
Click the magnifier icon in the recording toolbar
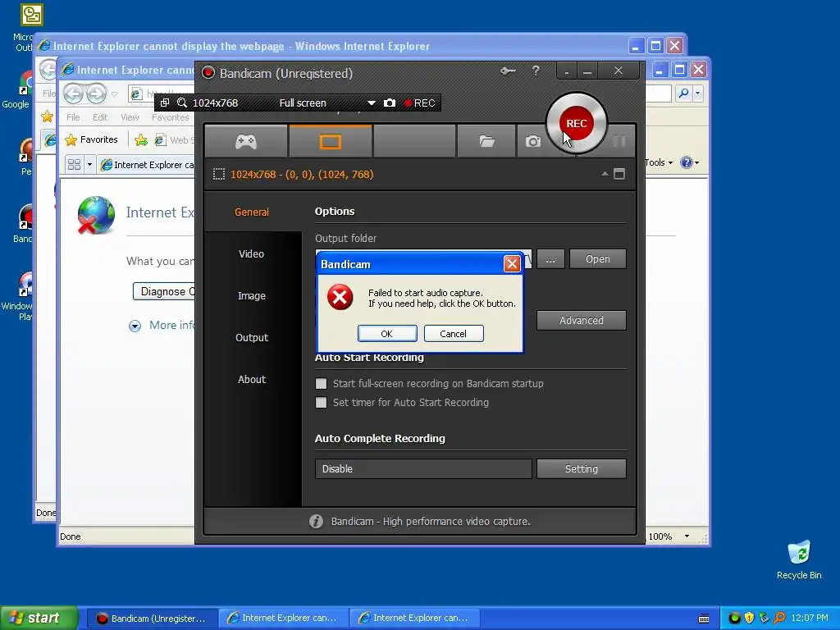pos(182,103)
